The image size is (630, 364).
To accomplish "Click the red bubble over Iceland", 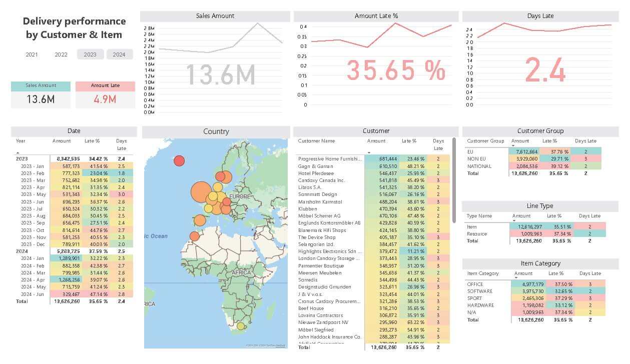I will 179,160.
